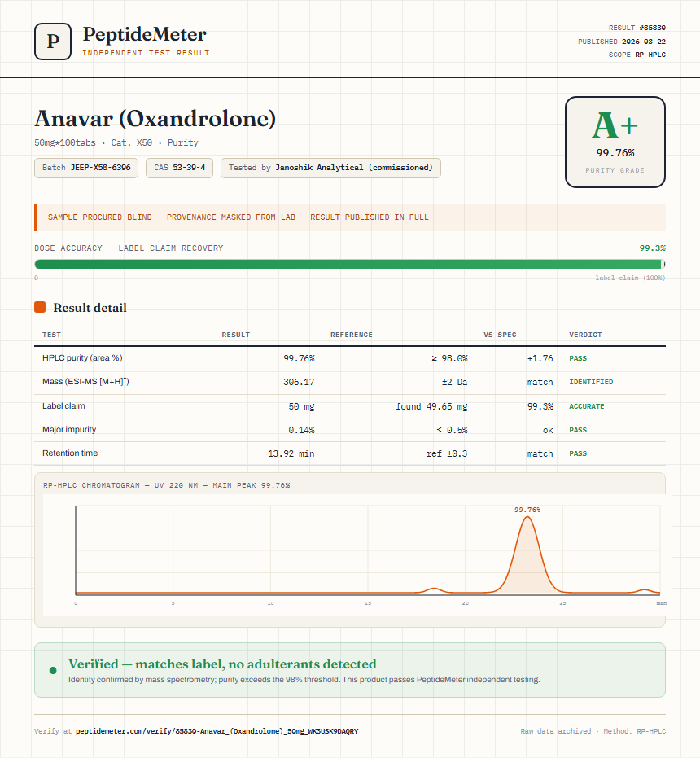Click the 13.92 min retention value

click(x=291, y=453)
